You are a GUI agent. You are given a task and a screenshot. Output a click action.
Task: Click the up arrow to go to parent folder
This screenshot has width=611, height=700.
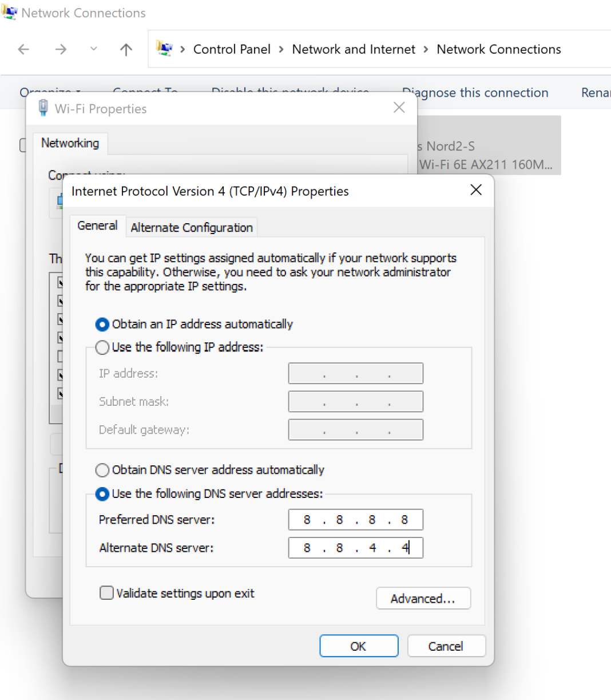tap(125, 49)
